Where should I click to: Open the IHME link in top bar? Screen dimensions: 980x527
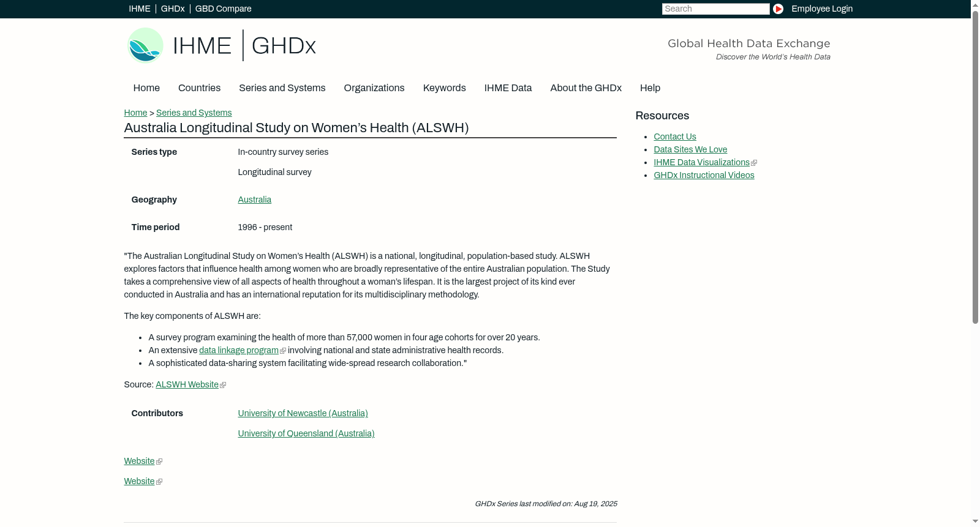click(140, 9)
